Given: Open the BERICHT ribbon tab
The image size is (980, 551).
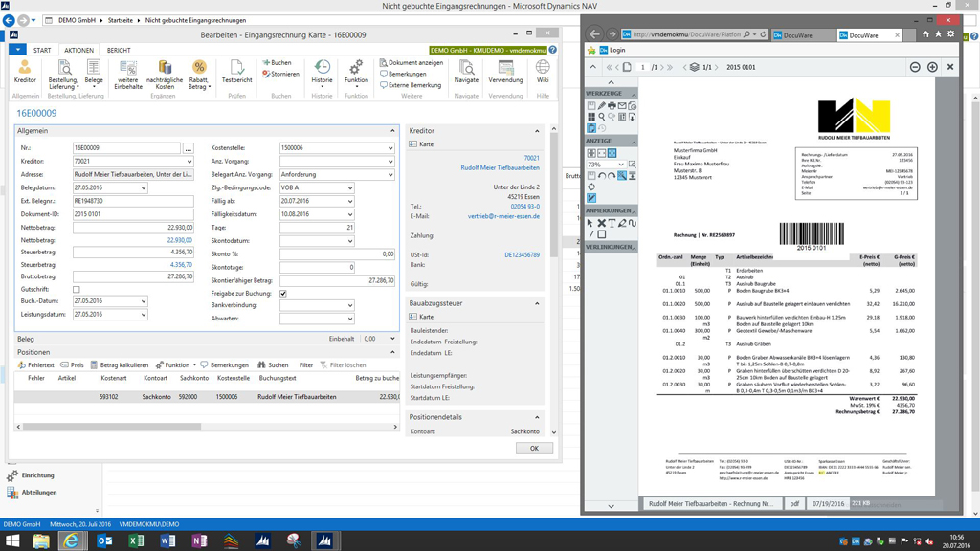Looking at the screenshot, I should [119, 51].
